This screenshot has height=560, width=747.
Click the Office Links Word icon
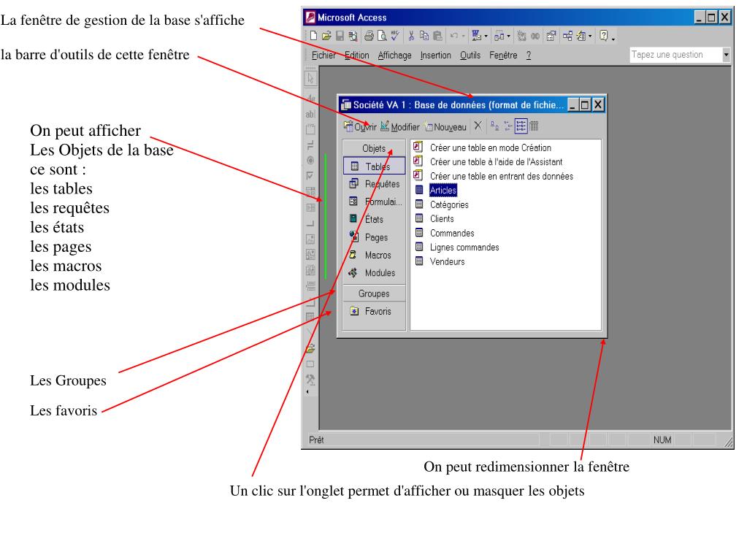476,35
